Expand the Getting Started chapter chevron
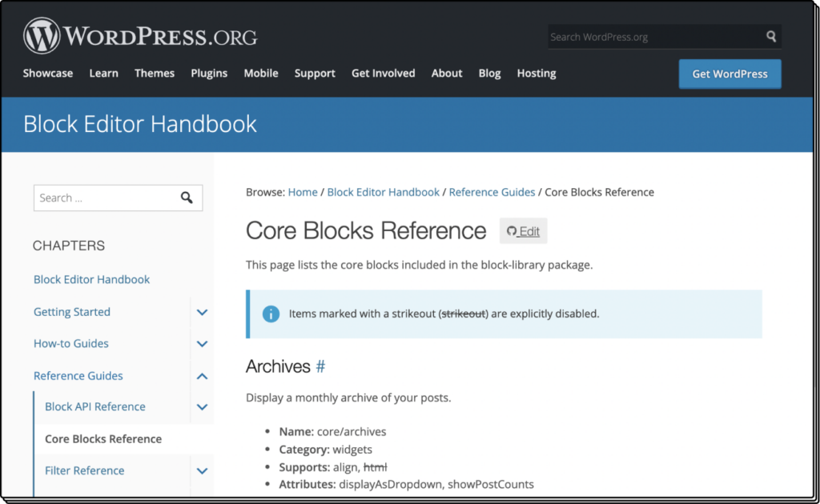 (x=202, y=312)
